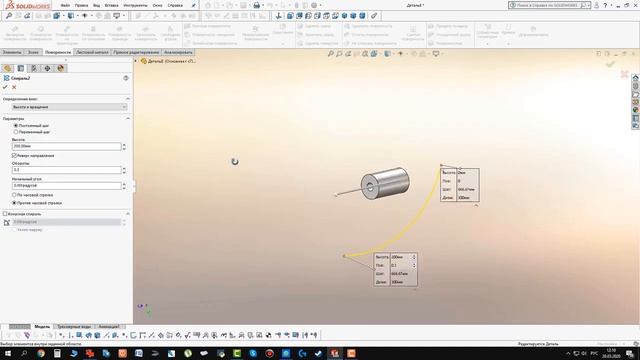Click the Высота field stepper arrows
This screenshot has height=360, width=640.
click(124, 146)
